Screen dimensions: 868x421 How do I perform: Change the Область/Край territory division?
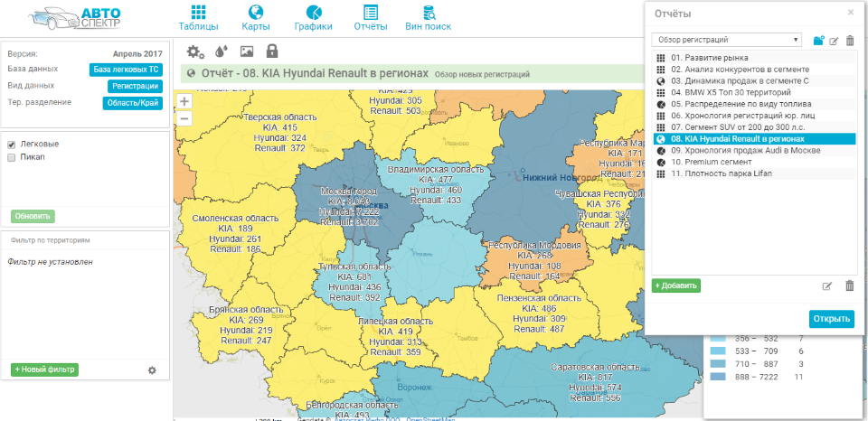pos(132,103)
